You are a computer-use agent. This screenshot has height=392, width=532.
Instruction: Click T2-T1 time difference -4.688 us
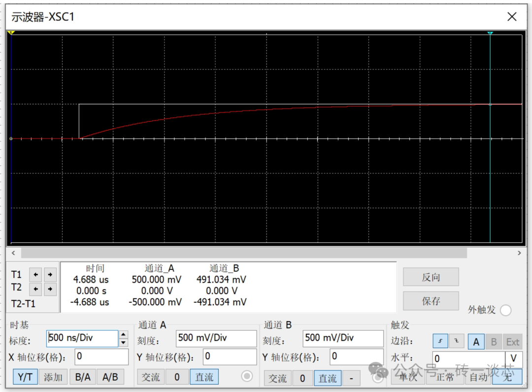pyautogui.click(x=90, y=302)
